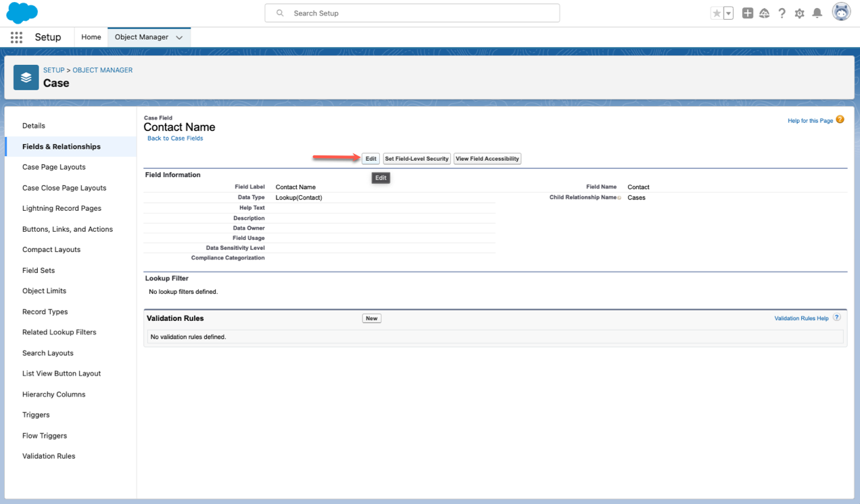
Task: Expand the favorites list dropdown arrow
Action: (x=728, y=14)
